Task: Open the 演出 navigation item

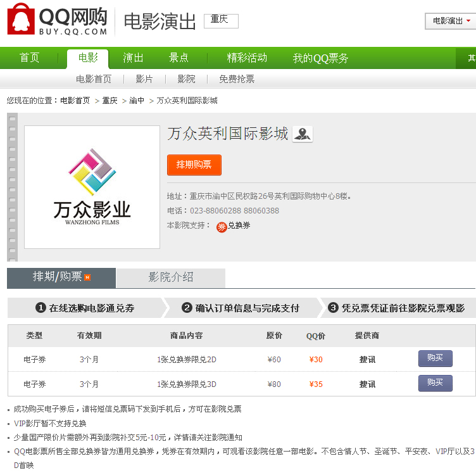Action: (x=133, y=58)
